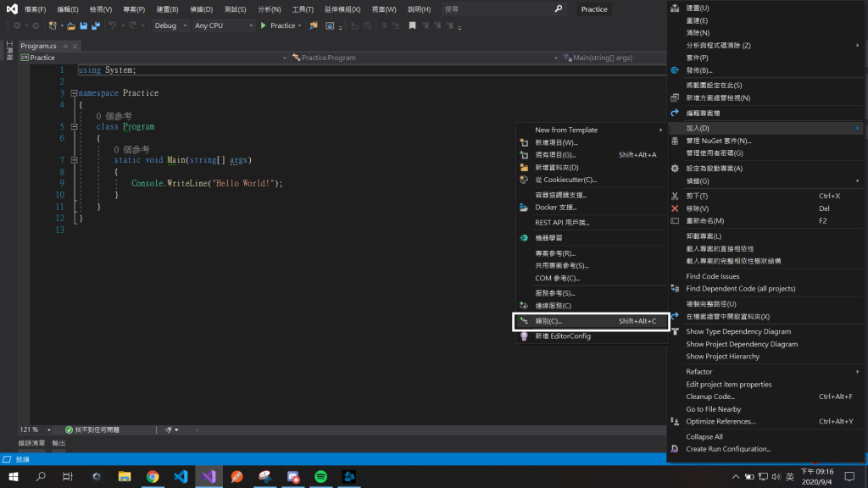The width and height of the screenshot is (868, 488).
Task: Open the Main(string[] args) member dropdown
Action: click(614, 58)
